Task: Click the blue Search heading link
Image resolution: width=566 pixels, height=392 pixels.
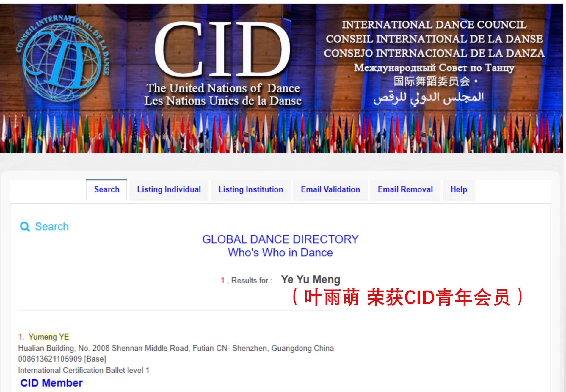Action: pos(52,227)
